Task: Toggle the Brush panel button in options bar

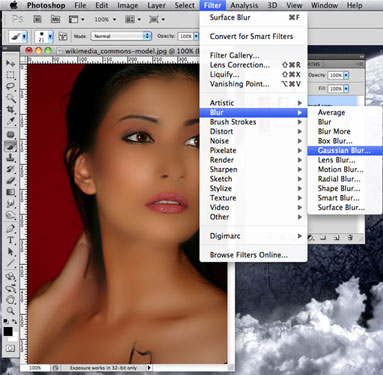Action: (63, 36)
